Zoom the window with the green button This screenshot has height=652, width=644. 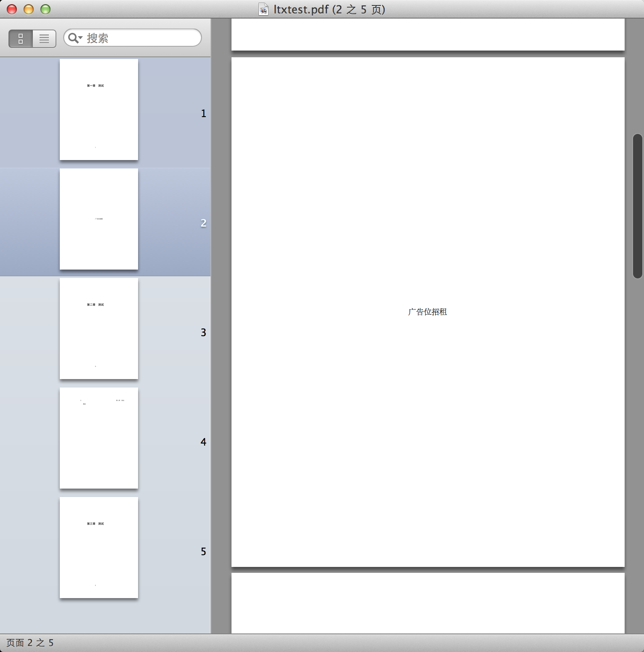point(45,9)
